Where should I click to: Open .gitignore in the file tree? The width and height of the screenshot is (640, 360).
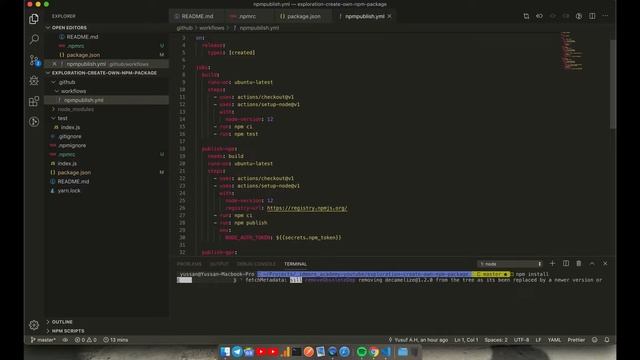pyautogui.click(x=69, y=136)
